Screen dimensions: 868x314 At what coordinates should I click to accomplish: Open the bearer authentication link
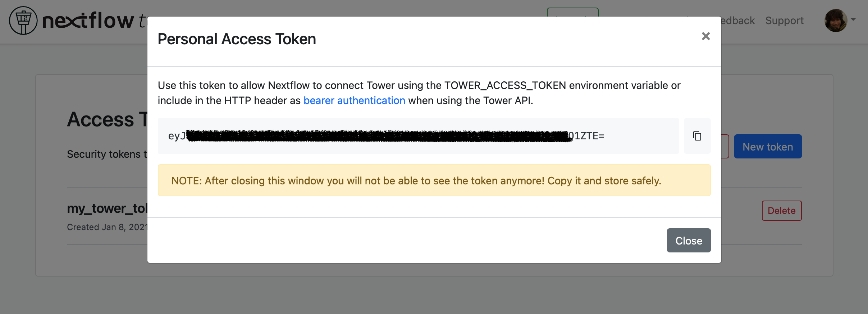354,100
